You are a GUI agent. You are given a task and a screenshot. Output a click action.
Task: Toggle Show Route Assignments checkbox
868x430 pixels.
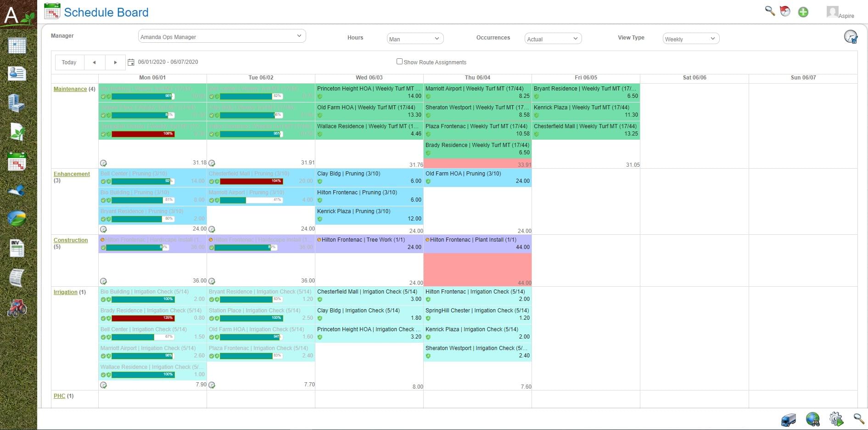(399, 62)
